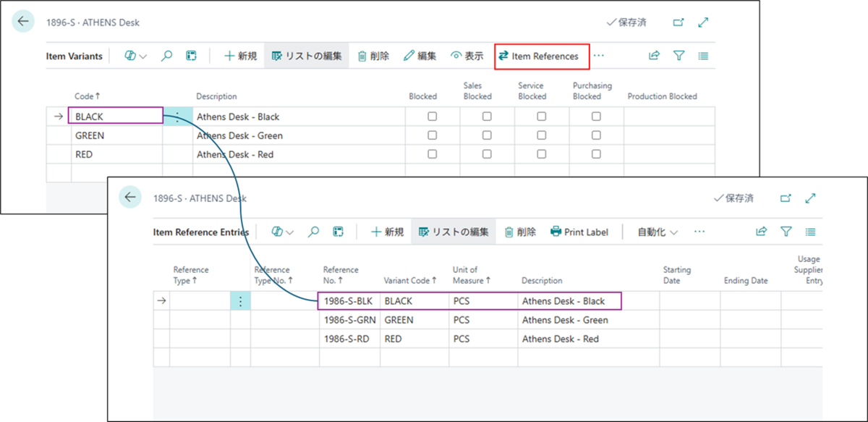Click 削除 in Item Reference Entries toolbar
The height and width of the screenshot is (422, 868).
[520, 232]
